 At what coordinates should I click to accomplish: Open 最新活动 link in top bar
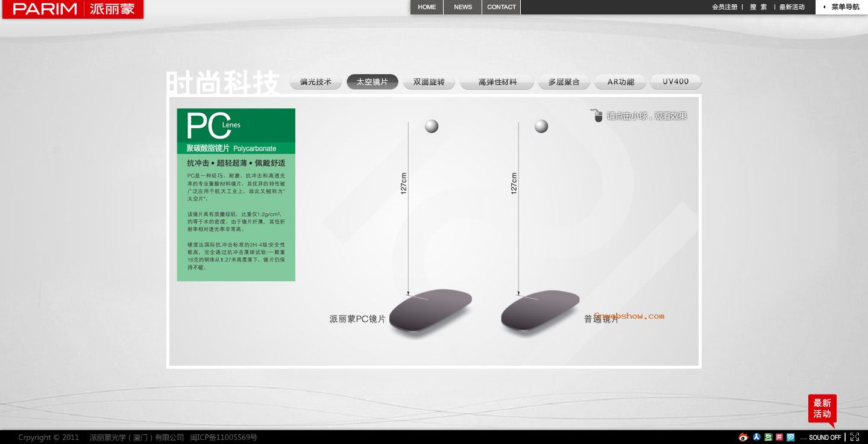792,7
